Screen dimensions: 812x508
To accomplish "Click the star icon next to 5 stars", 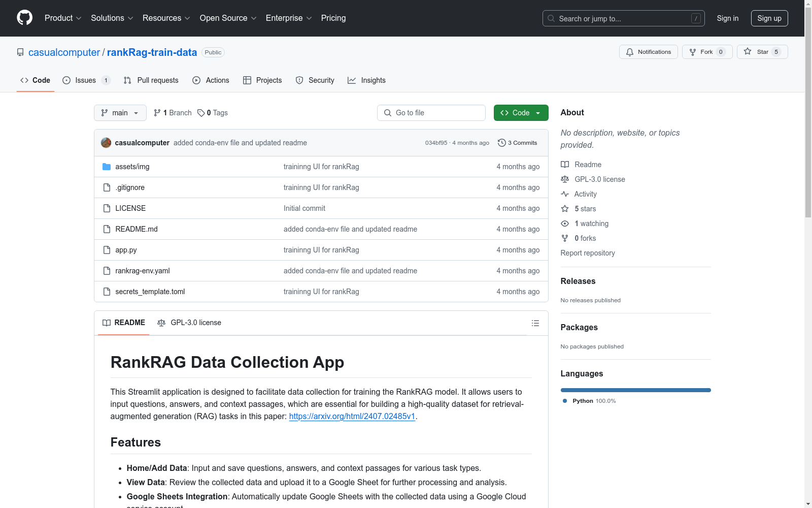I will click(x=565, y=209).
